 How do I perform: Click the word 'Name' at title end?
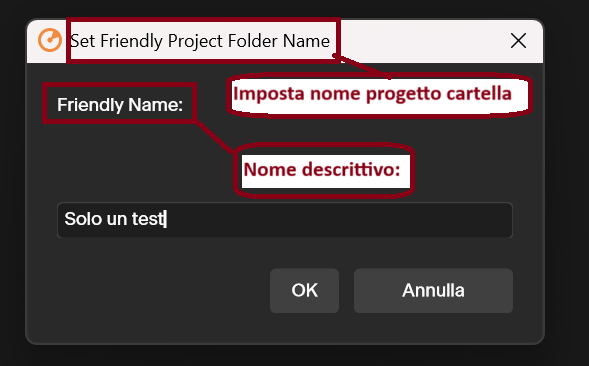click(x=306, y=41)
